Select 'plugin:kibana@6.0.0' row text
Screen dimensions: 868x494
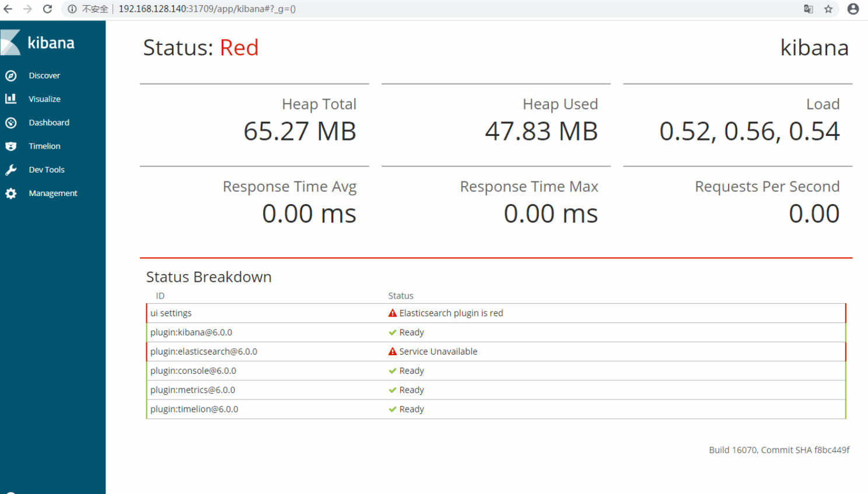pyautogui.click(x=191, y=332)
